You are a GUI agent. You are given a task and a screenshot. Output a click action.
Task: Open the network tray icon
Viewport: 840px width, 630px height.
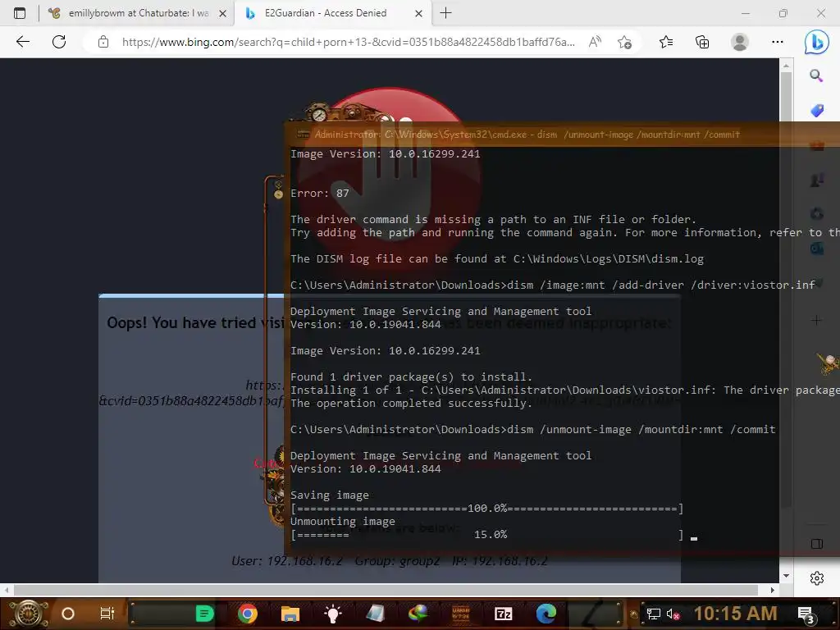point(654,614)
